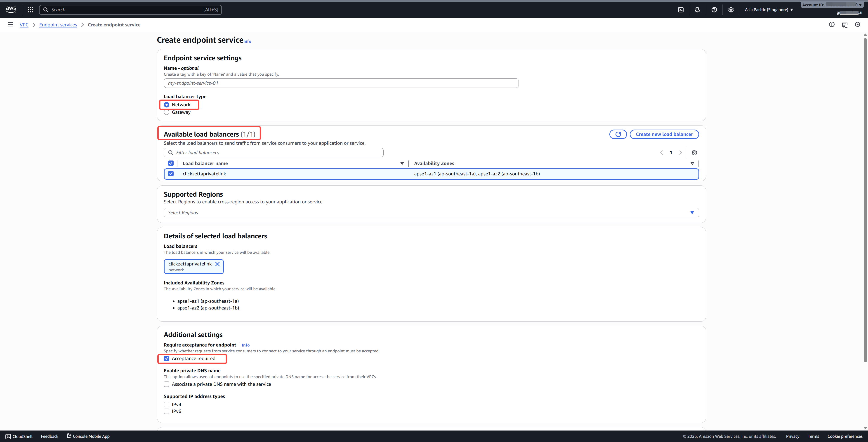Open the AWS services grid menu
Viewport: 868px width, 442px height.
coord(30,10)
